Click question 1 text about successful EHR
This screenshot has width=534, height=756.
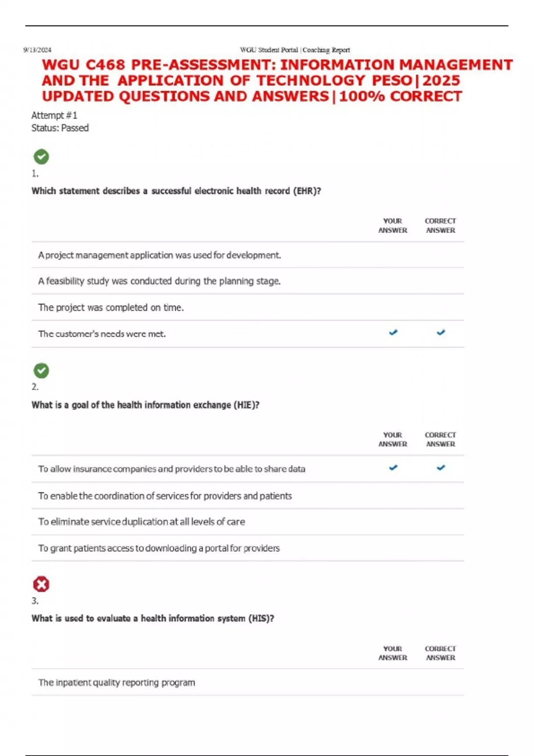pos(176,191)
